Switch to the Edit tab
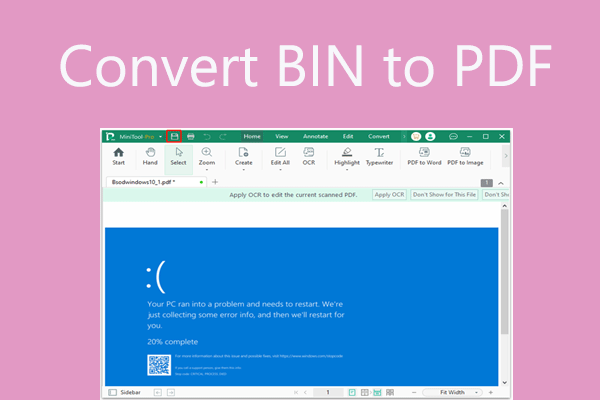 coord(348,136)
